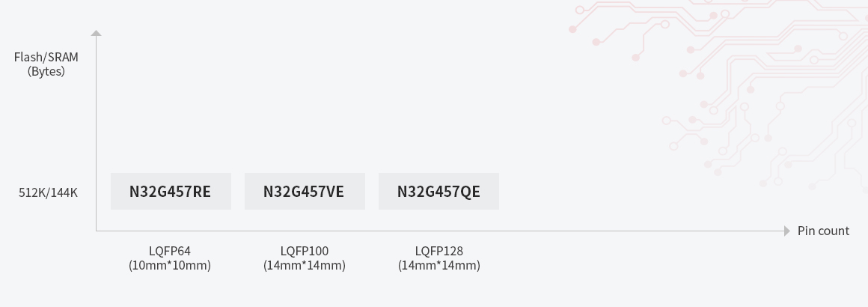Click the (10mm*10mm) size text
Image resolution: width=868 pixels, height=307 pixels.
170,265
